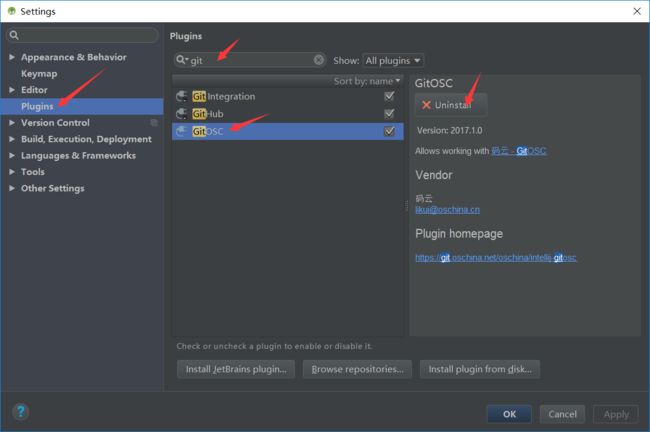The width and height of the screenshot is (650, 432).
Task: Expand Build, Execution, Deployment section
Action: pos(12,139)
